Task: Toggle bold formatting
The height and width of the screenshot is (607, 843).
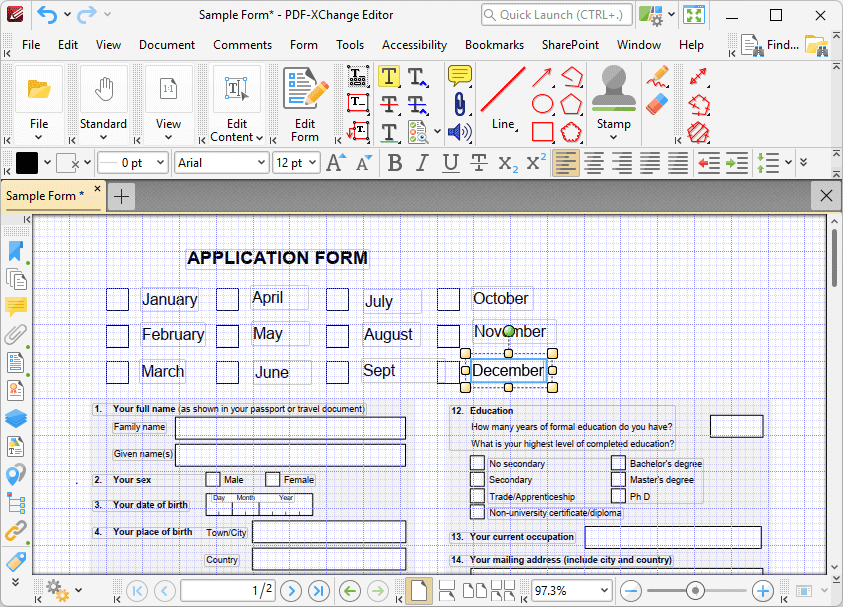Action: (x=395, y=162)
